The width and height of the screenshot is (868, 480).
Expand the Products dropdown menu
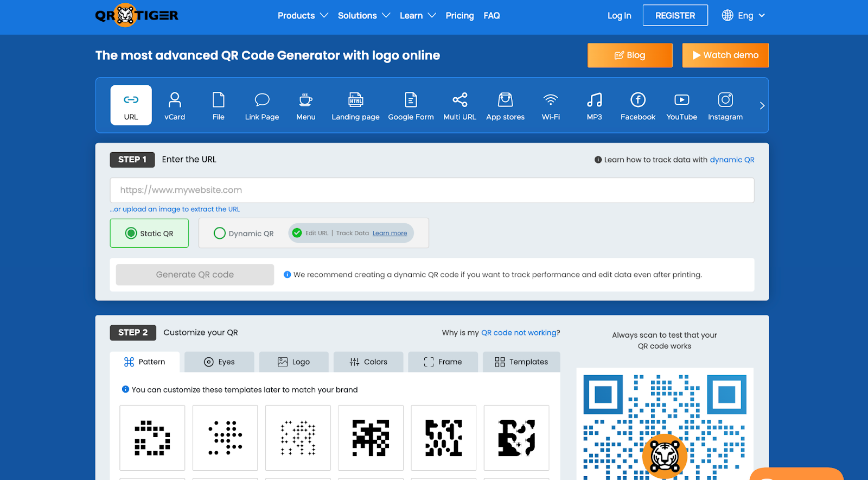pyautogui.click(x=303, y=16)
